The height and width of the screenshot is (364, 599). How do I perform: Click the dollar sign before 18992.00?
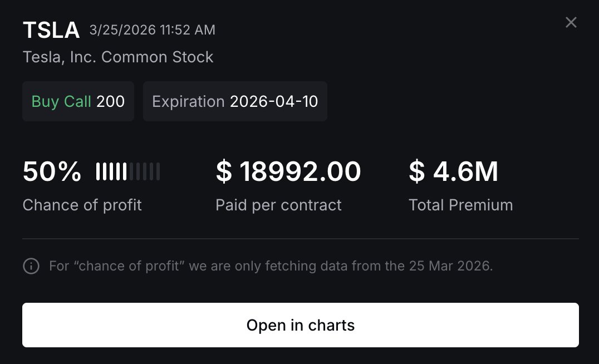tap(223, 171)
